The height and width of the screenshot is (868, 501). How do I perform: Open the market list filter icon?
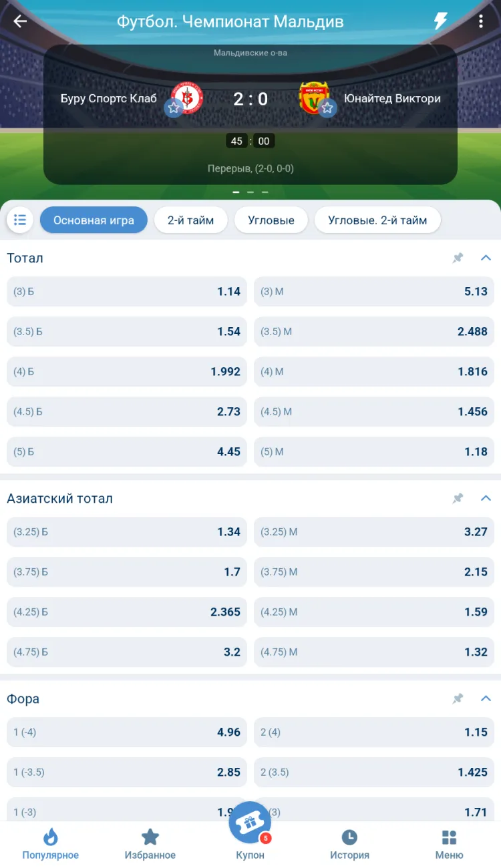click(20, 220)
